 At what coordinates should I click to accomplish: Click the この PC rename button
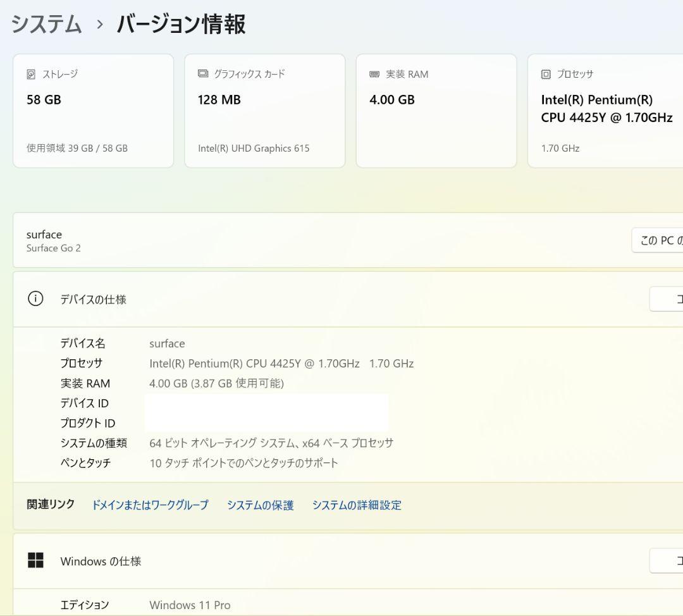click(658, 240)
